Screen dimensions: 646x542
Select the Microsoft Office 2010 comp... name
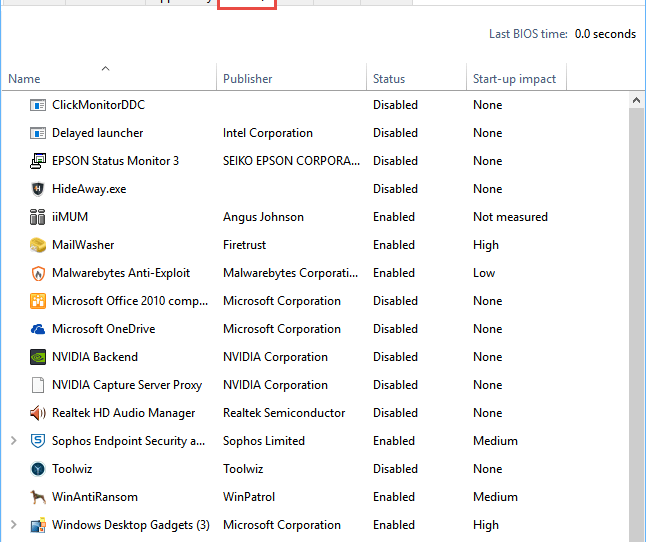[130, 301]
